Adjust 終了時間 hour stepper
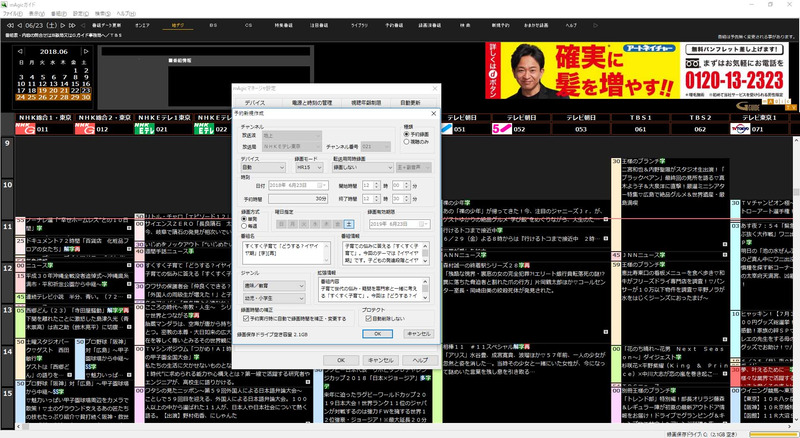 click(377, 199)
